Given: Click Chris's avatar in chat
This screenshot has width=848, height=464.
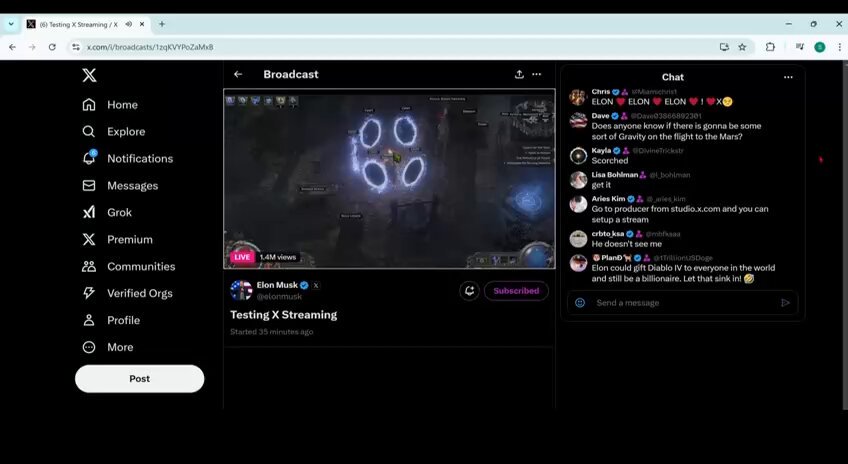Looking at the screenshot, I should [x=578, y=97].
